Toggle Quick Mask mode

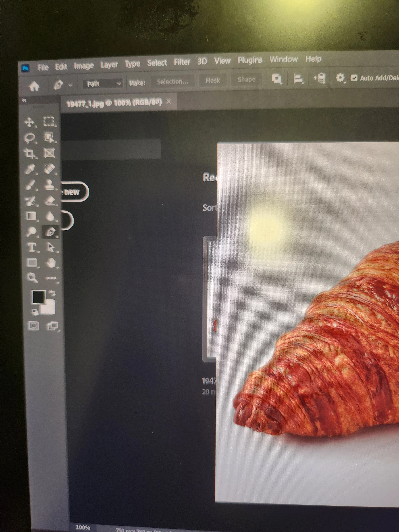(x=33, y=326)
